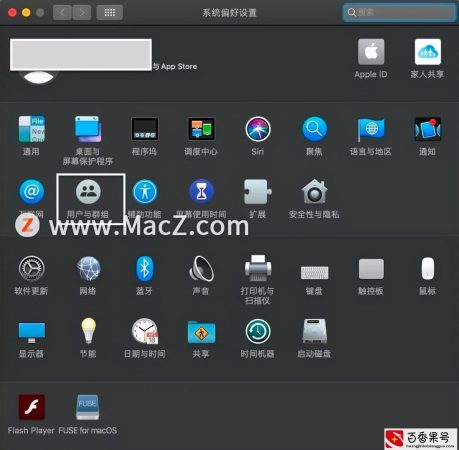Screen dimensions: 459x450
Task: Close the 系统偏好设置 window
Action: coord(12,13)
